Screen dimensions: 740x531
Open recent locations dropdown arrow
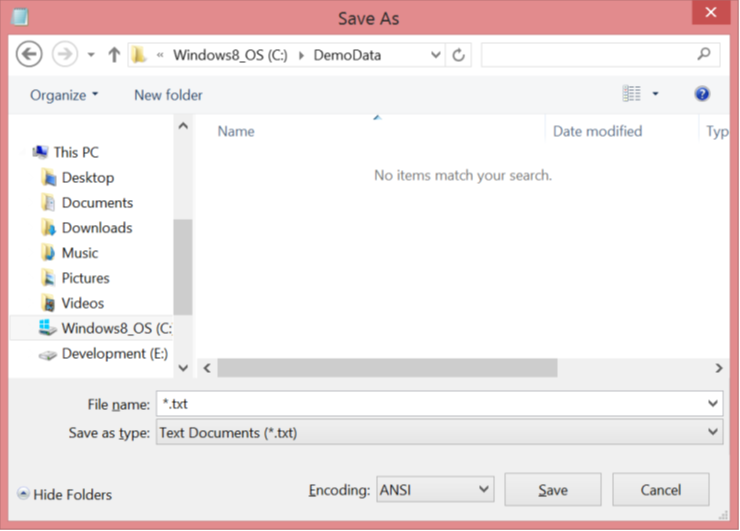pos(91,55)
